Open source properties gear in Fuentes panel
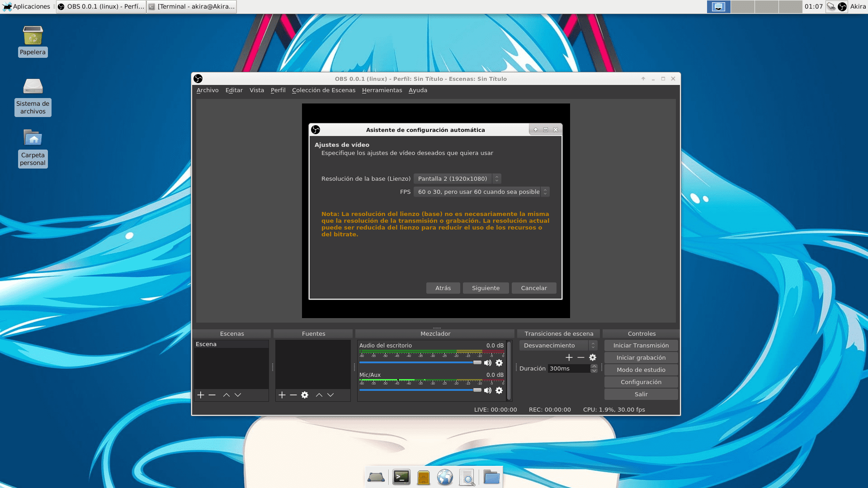This screenshot has height=488, width=868. point(305,395)
